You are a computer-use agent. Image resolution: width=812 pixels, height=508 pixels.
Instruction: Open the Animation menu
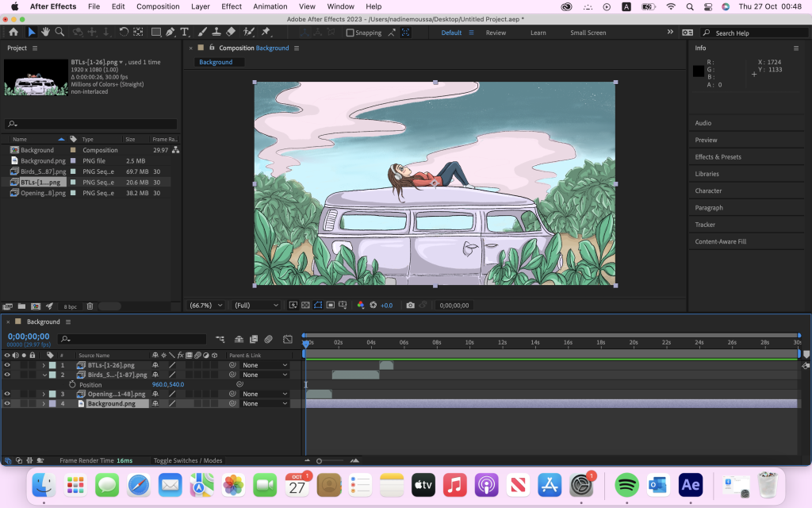point(270,6)
